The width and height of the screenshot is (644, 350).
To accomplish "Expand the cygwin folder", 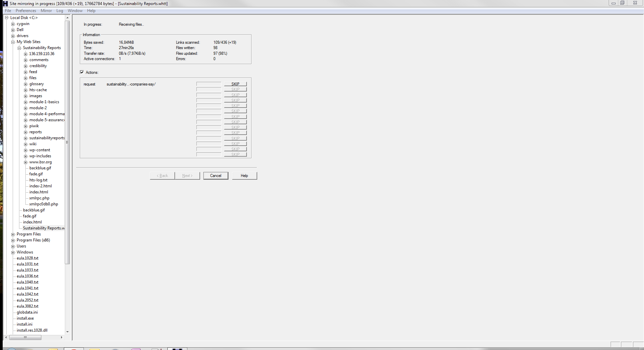I will 13,24.
